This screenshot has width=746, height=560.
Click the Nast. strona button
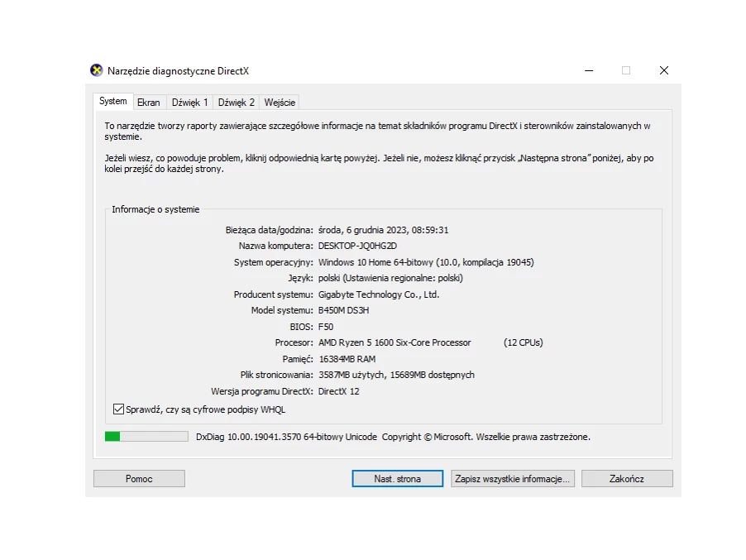coord(397,479)
